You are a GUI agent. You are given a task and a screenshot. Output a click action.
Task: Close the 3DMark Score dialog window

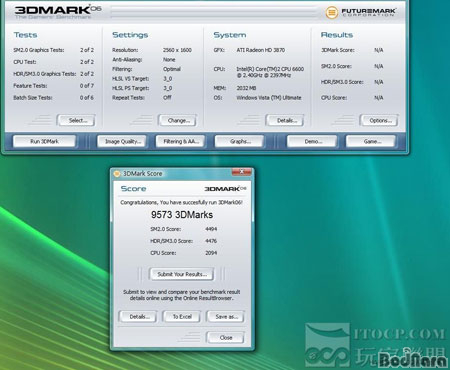click(242, 172)
